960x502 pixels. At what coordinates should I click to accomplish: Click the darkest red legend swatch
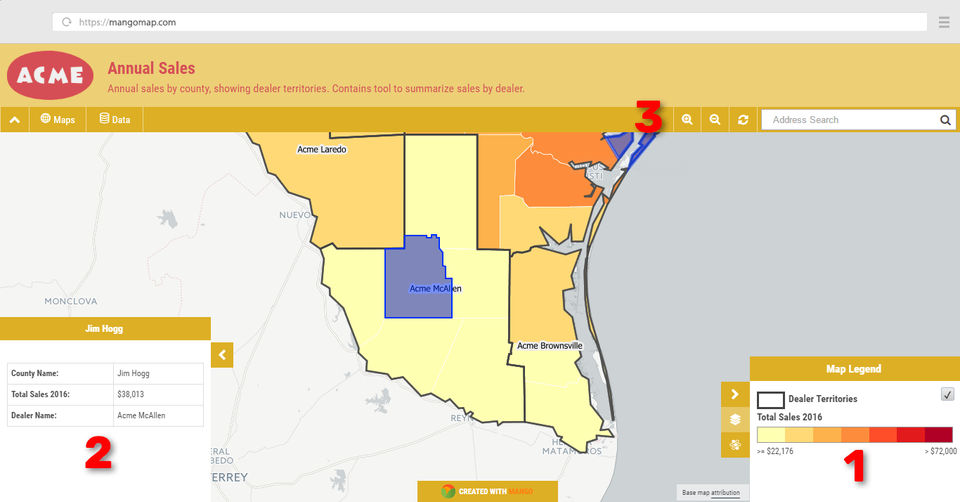[939, 435]
